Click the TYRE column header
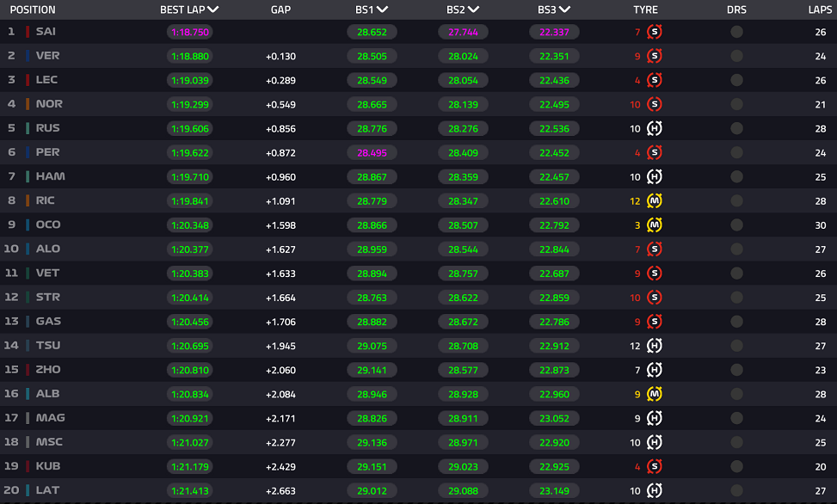The image size is (837, 504). (645, 9)
